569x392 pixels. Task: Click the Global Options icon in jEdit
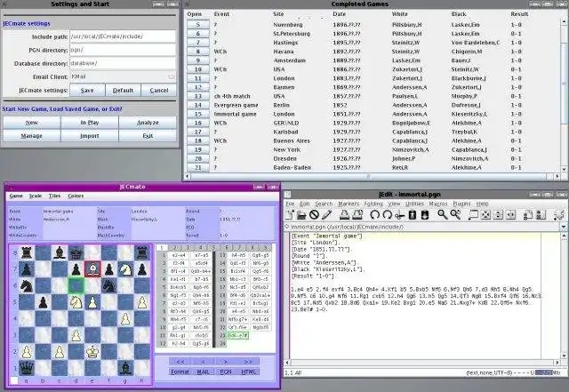pyautogui.click(x=541, y=215)
